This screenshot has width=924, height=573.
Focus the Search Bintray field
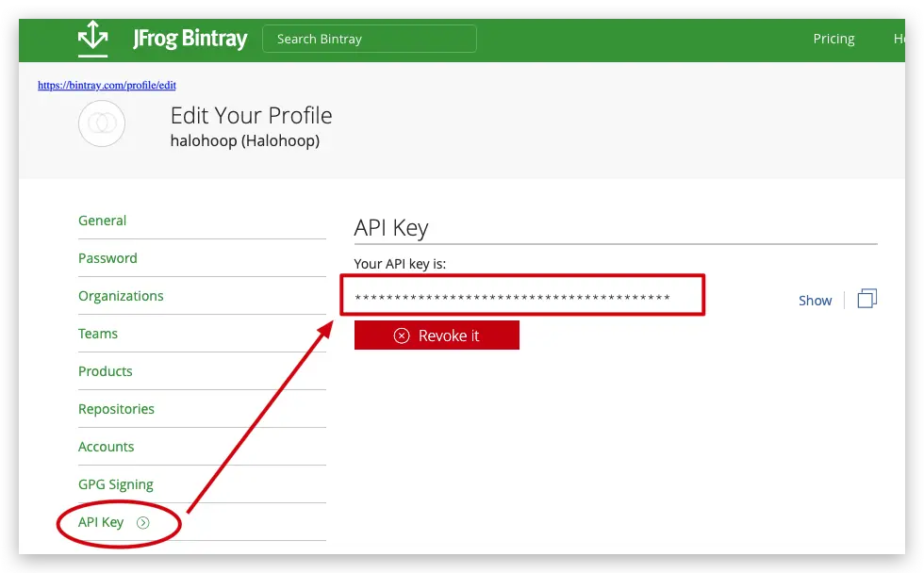(370, 39)
